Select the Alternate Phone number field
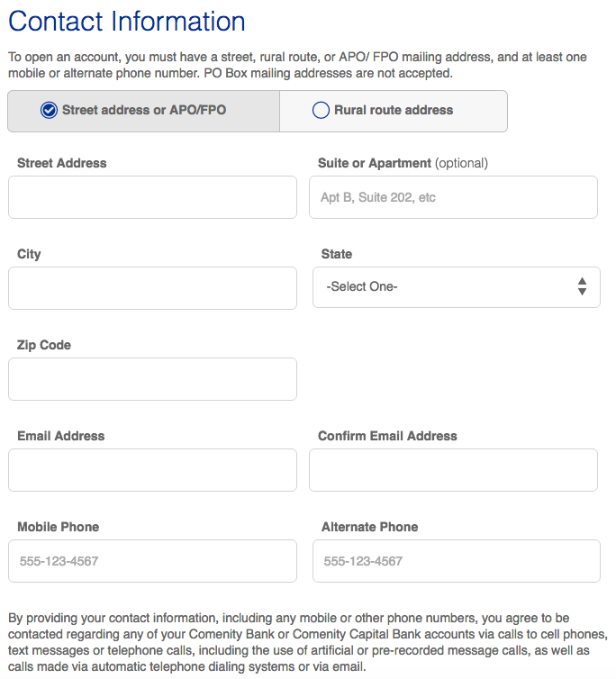 click(457, 561)
